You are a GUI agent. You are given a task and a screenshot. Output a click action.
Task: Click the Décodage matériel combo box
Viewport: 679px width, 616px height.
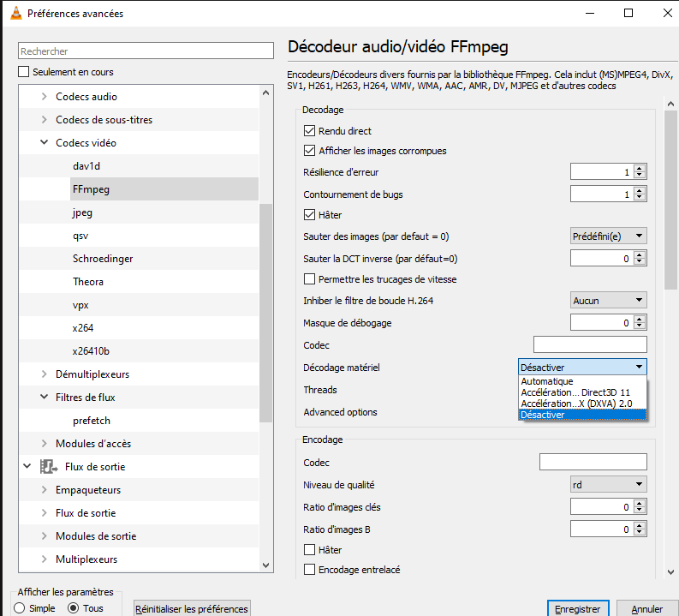tap(582, 367)
